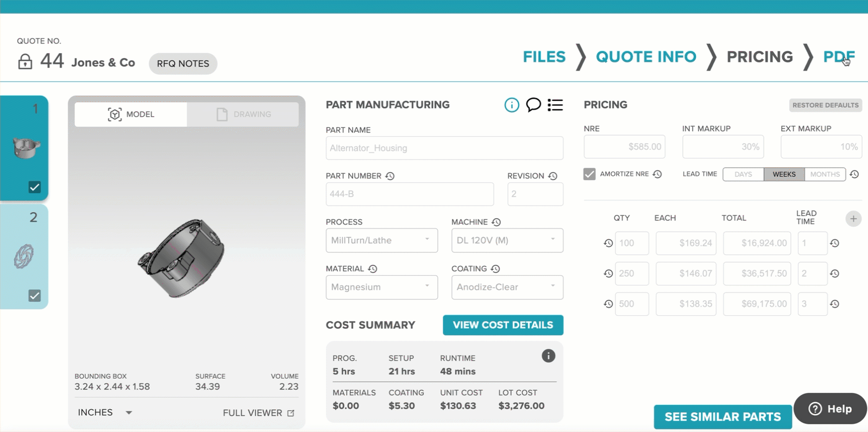The image size is (868, 432).
Task: Go to the Files step
Action: [544, 56]
